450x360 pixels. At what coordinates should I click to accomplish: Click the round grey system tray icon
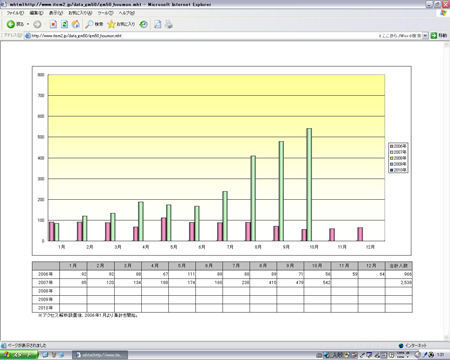click(418, 355)
